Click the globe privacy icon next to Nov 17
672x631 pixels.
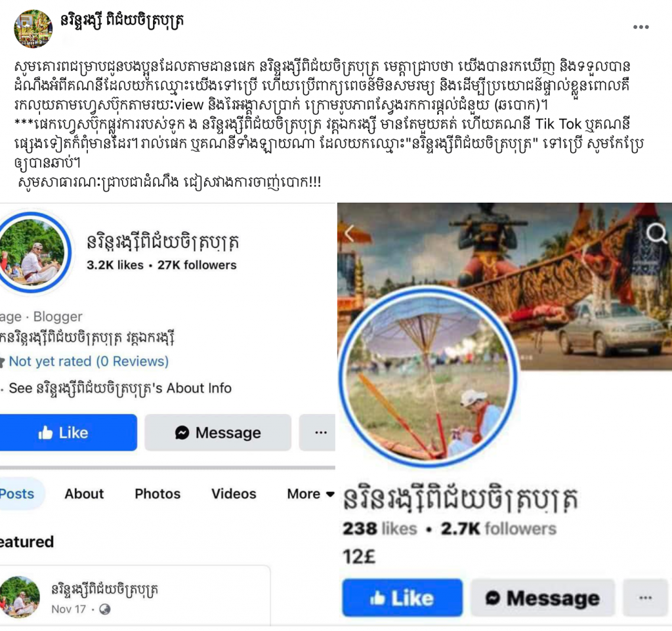pos(104,609)
